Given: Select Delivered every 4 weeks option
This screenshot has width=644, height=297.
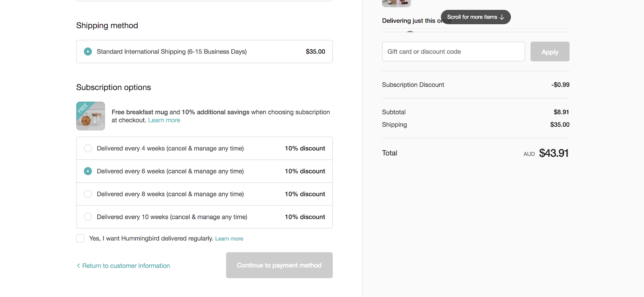Looking at the screenshot, I should click(88, 148).
